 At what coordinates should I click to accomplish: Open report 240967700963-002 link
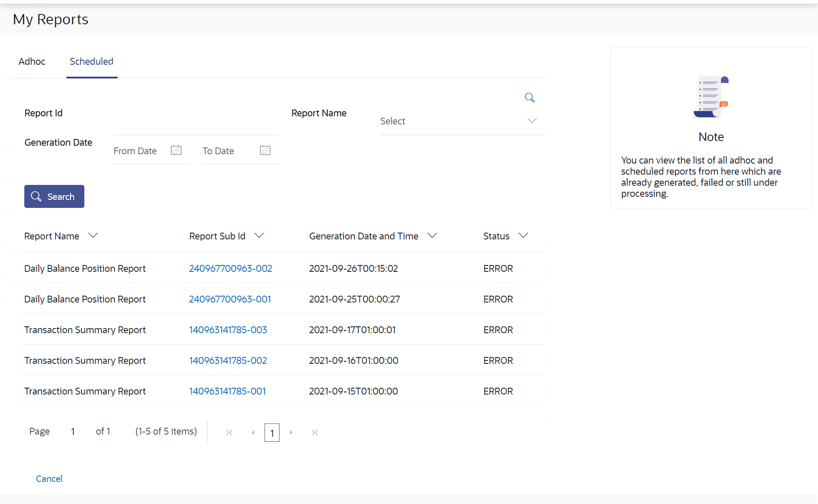click(x=230, y=268)
